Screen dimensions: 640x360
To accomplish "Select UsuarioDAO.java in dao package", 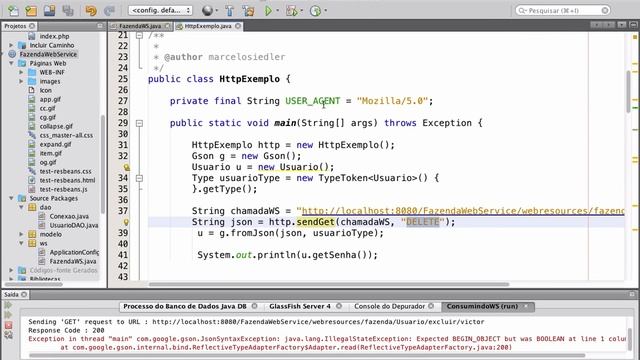I will pyautogui.click(x=74, y=225).
